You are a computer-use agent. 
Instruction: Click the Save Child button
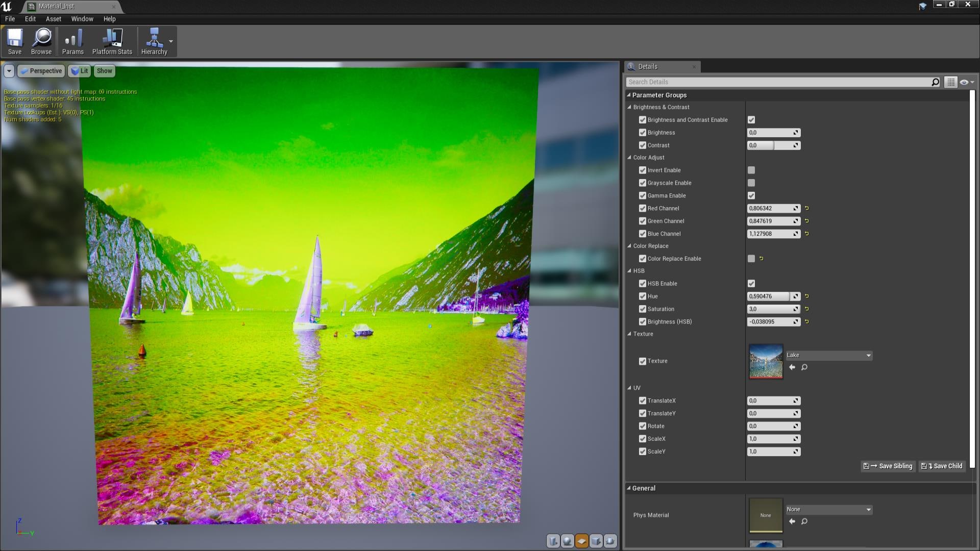(x=941, y=466)
